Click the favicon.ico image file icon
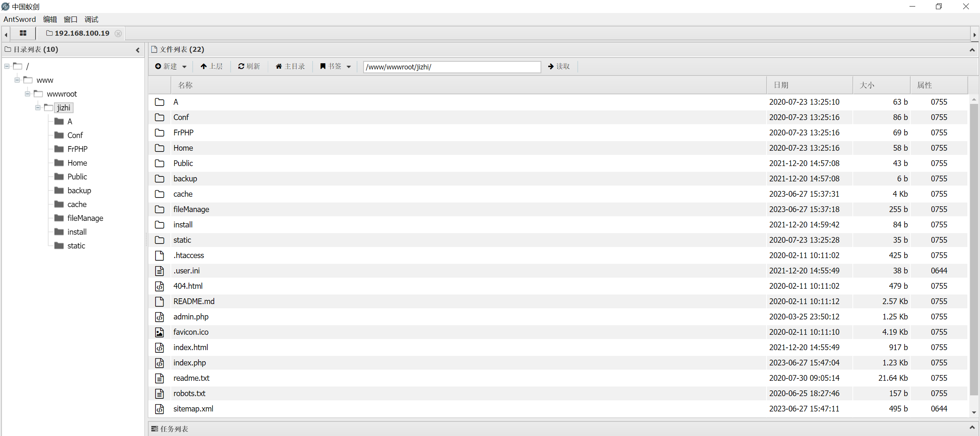Screen dimensions: 980x436 [159, 332]
